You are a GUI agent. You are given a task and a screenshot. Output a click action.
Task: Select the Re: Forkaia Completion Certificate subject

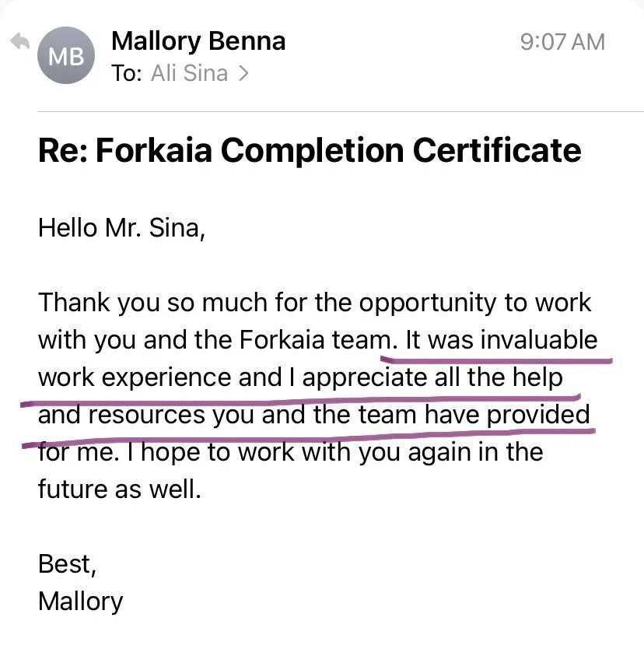(310, 151)
